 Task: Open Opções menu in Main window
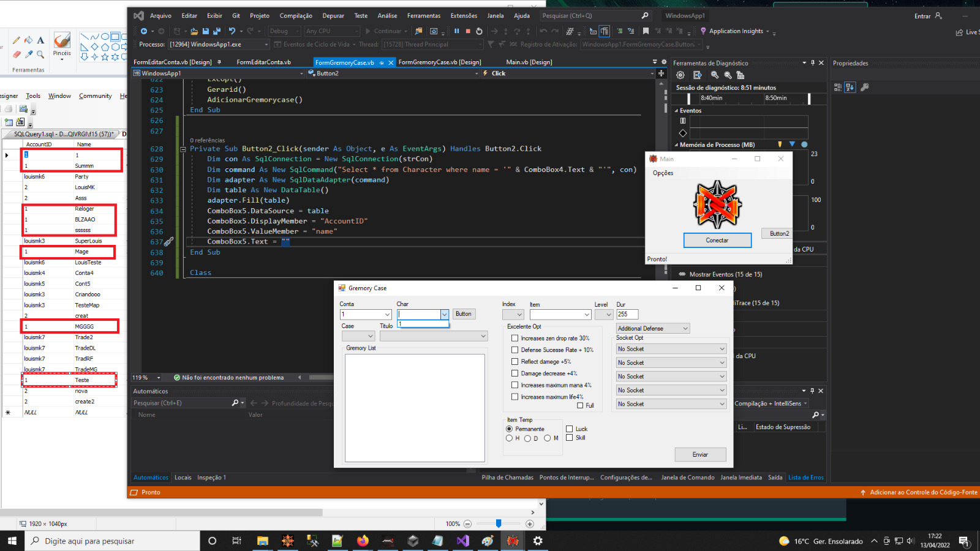click(663, 173)
